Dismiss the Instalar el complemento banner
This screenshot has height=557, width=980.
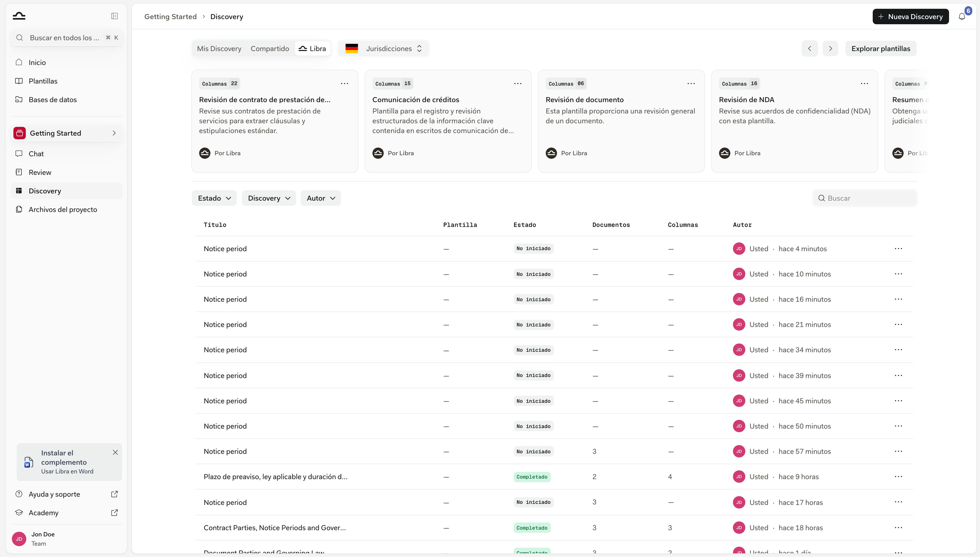click(115, 452)
